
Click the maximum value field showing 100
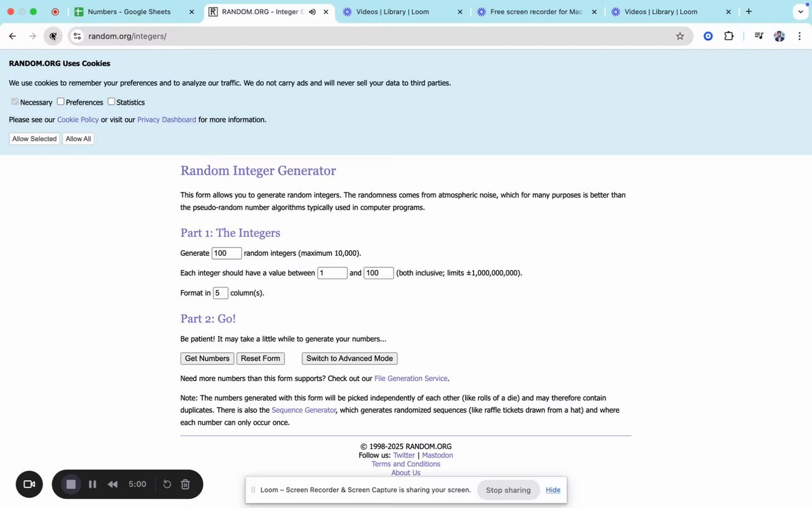(379, 273)
